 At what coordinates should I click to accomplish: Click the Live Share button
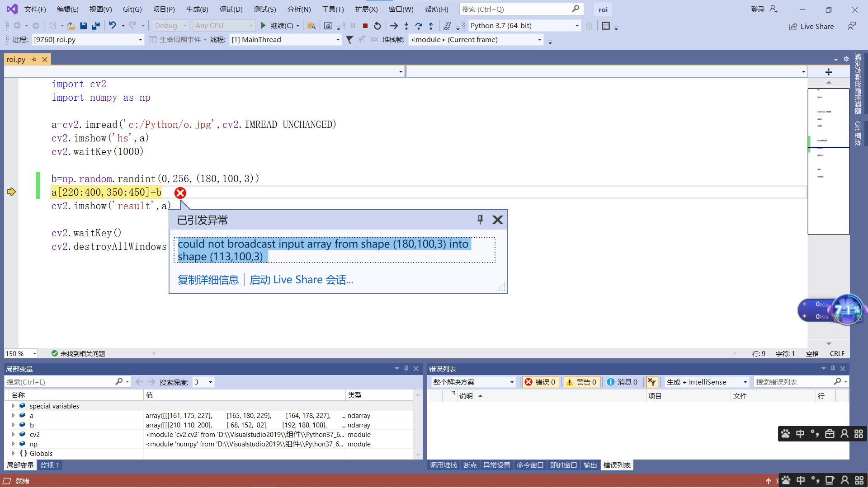click(x=811, y=26)
